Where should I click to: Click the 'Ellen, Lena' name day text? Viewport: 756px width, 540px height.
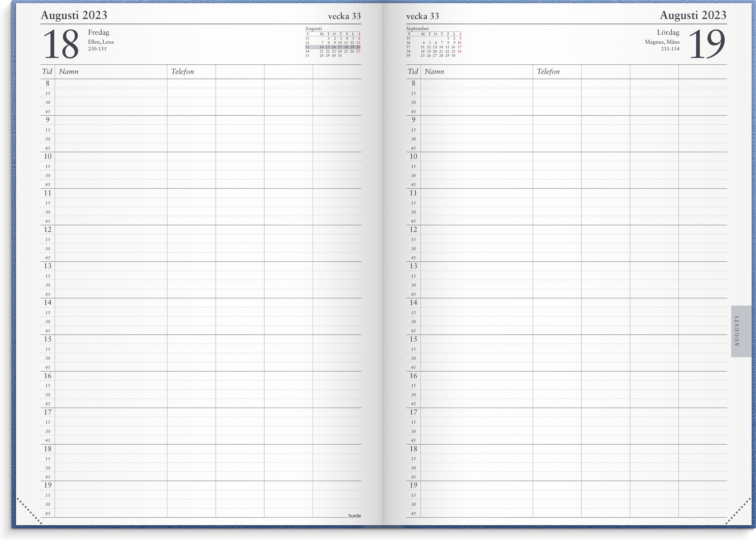pyautogui.click(x=101, y=42)
